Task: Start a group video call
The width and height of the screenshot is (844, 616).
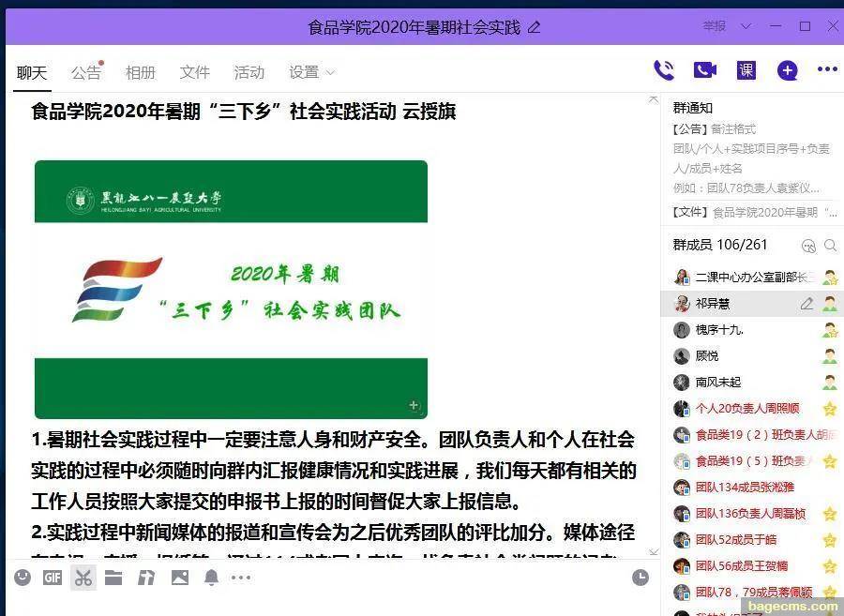Action: coord(704,70)
